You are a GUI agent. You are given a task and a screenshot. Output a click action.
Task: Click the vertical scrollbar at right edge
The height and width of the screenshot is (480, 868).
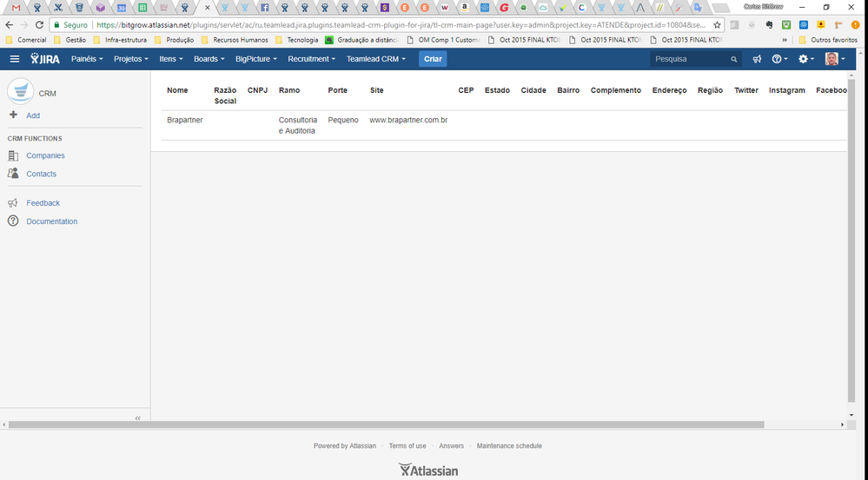[x=851, y=240]
